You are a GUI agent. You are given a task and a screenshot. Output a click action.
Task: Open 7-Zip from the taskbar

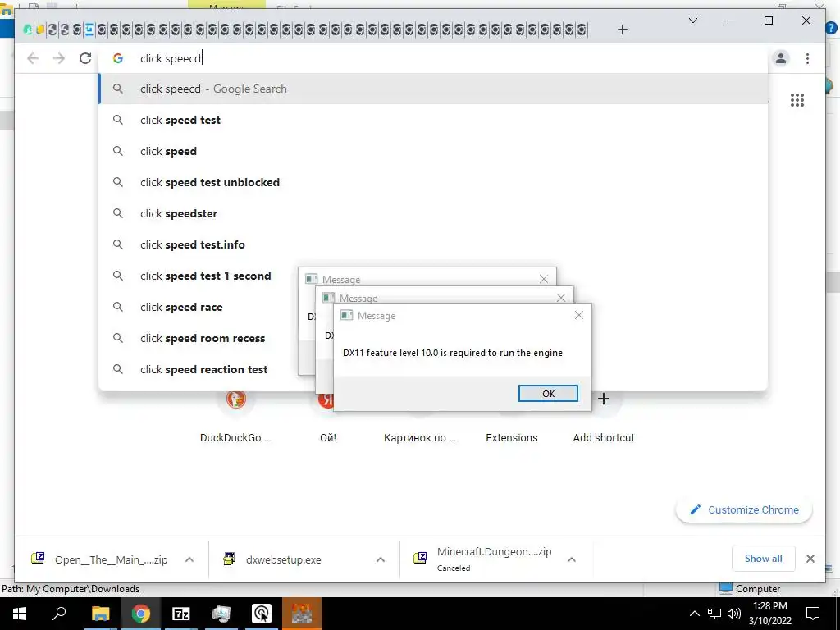tap(181, 614)
